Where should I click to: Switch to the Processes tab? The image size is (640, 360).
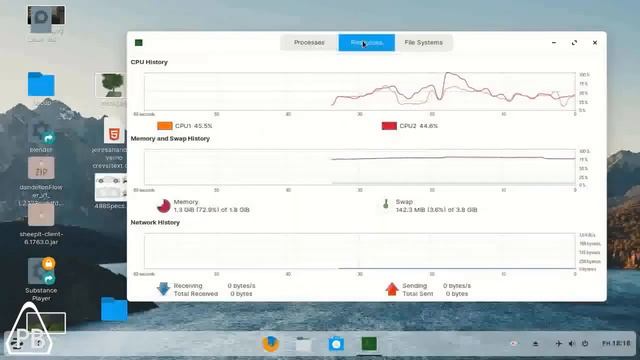[309, 42]
